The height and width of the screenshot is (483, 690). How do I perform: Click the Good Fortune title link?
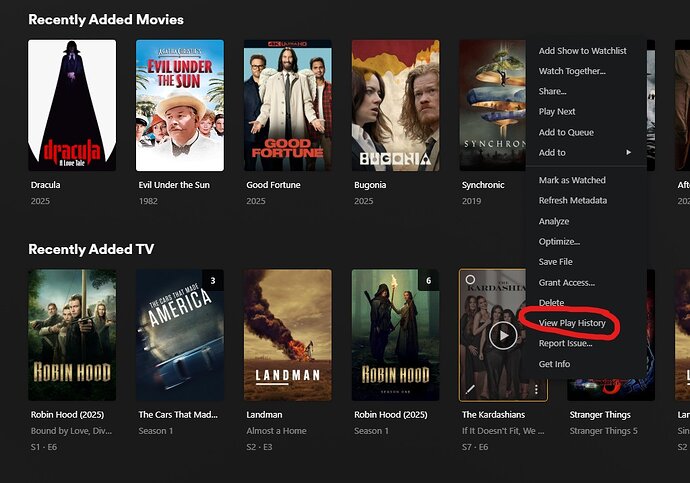pos(273,185)
